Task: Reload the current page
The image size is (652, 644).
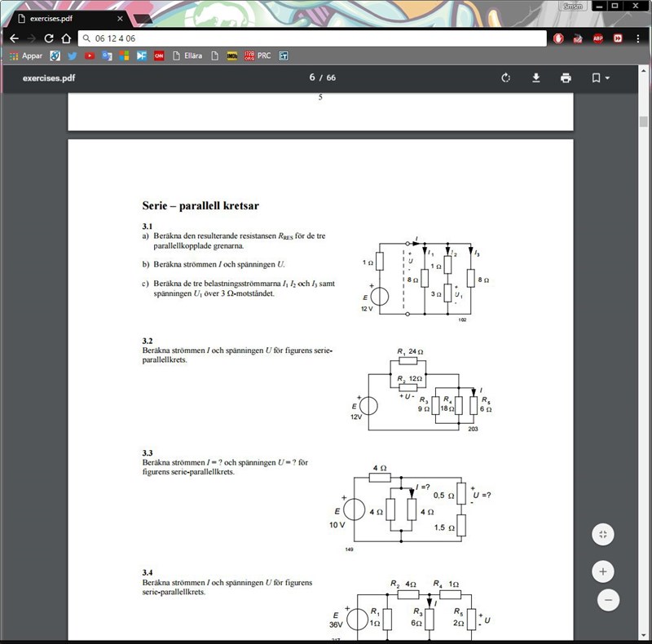Action: [x=49, y=38]
